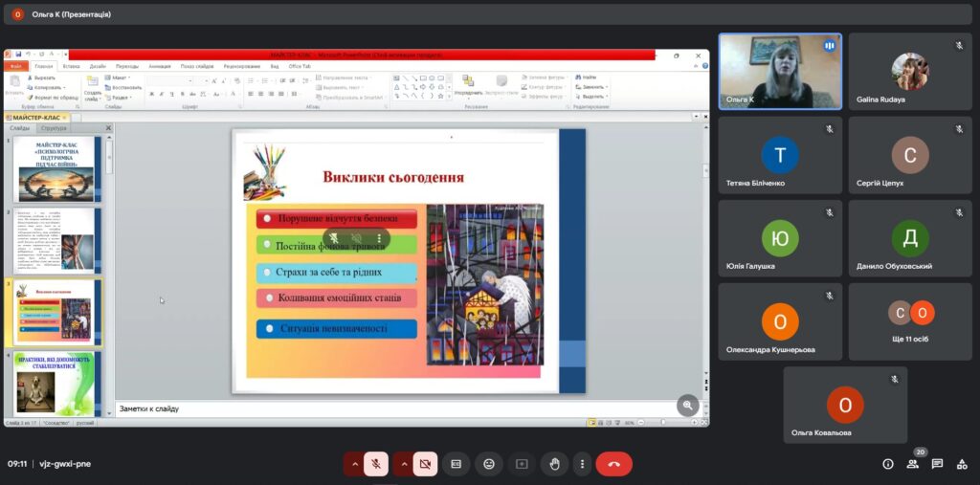
Task: Open the activities panel
Action: click(962, 464)
